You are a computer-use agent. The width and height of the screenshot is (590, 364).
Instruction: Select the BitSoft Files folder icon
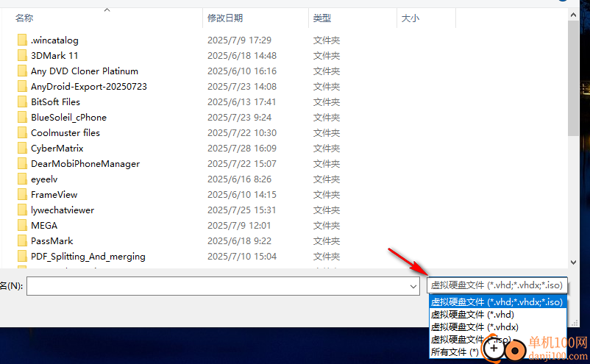(22, 101)
